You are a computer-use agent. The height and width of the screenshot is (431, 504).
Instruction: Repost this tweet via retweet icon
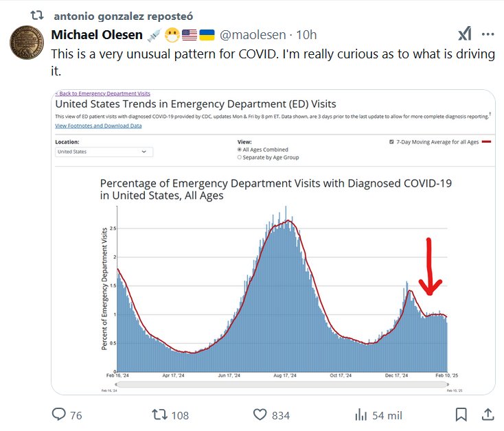click(x=159, y=415)
